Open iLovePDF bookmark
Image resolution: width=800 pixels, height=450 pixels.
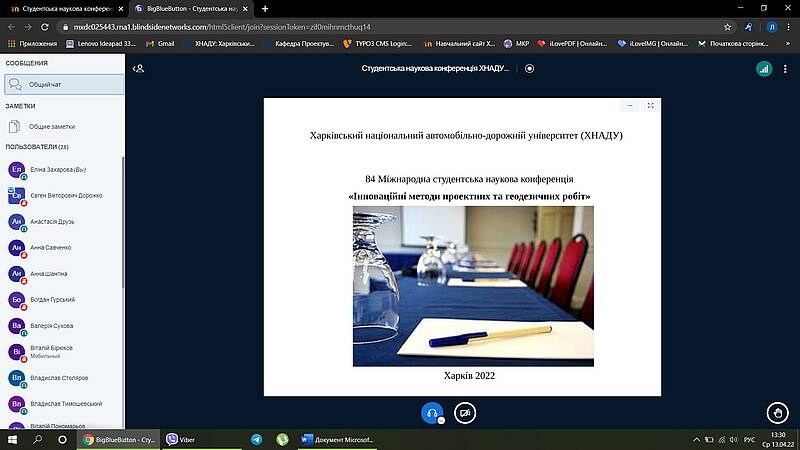(572, 44)
